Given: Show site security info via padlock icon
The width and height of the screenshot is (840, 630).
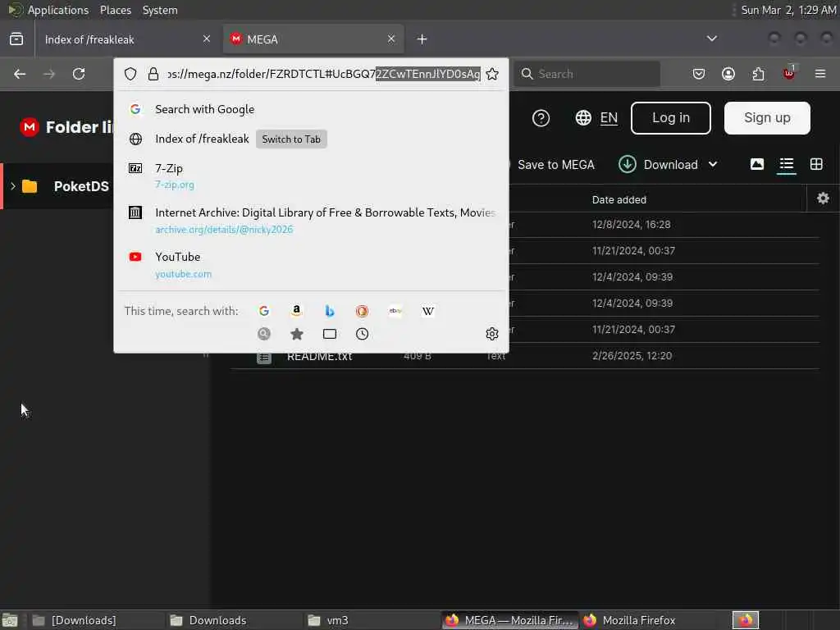Looking at the screenshot, I should point(153,74).
